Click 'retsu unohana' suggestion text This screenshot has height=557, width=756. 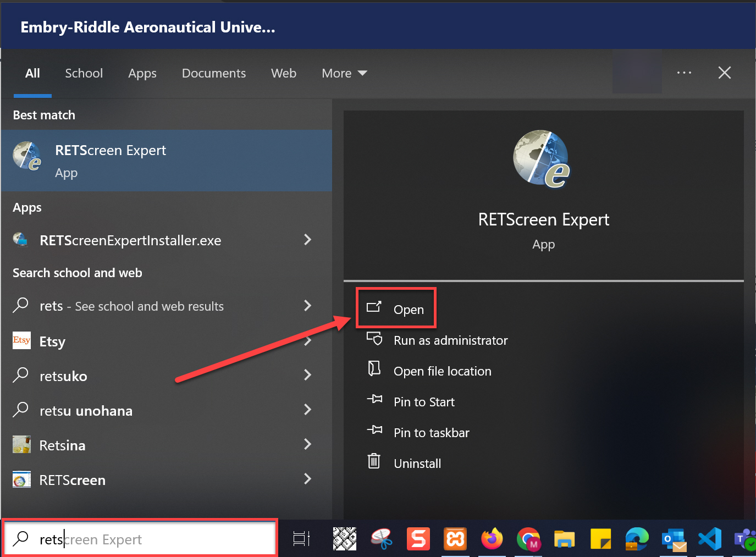point(86,411)
